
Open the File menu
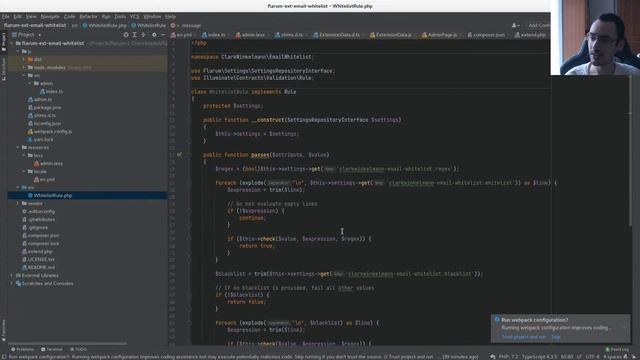[5, 17]
